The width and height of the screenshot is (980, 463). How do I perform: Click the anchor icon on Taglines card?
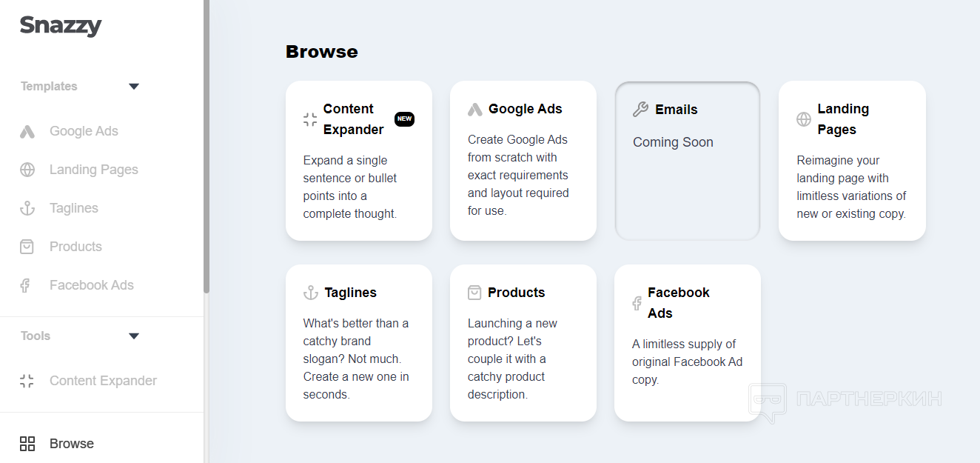tap(311, 293)
